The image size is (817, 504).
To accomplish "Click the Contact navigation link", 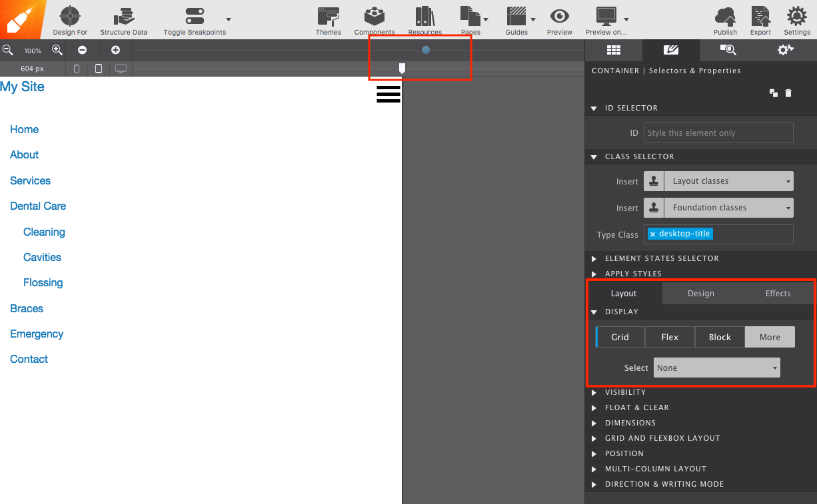I will click(29, 359).
